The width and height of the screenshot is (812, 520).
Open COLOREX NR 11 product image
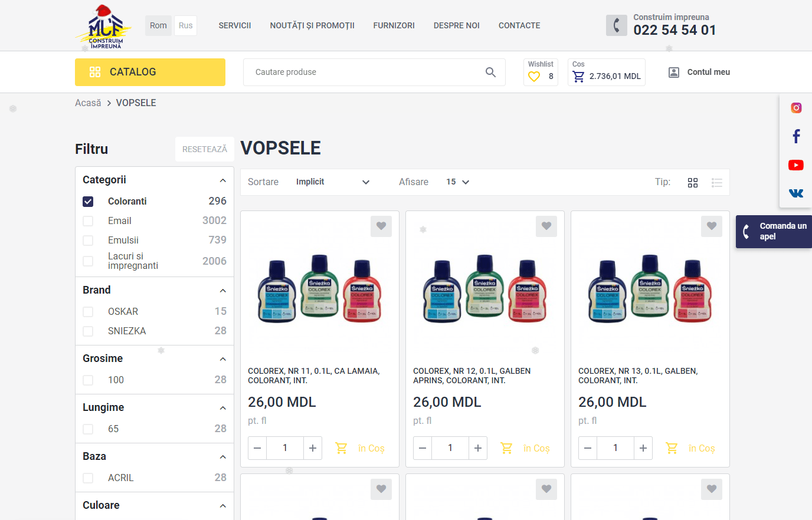tap(319, 289)
